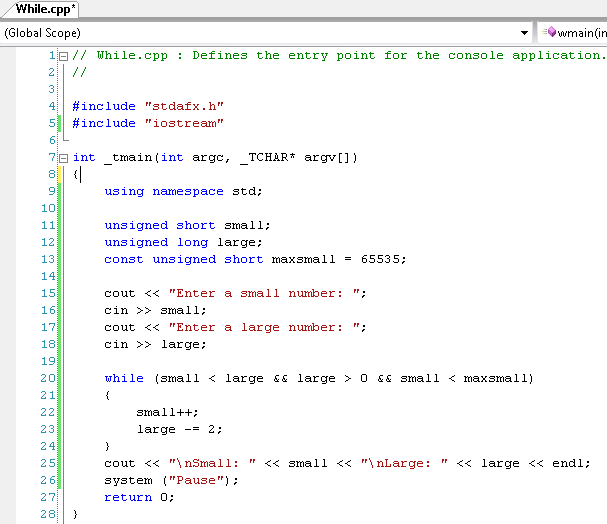Click the 'while' keyword on line 20
This screenshot has height=524, width=607.
[124, 378]
